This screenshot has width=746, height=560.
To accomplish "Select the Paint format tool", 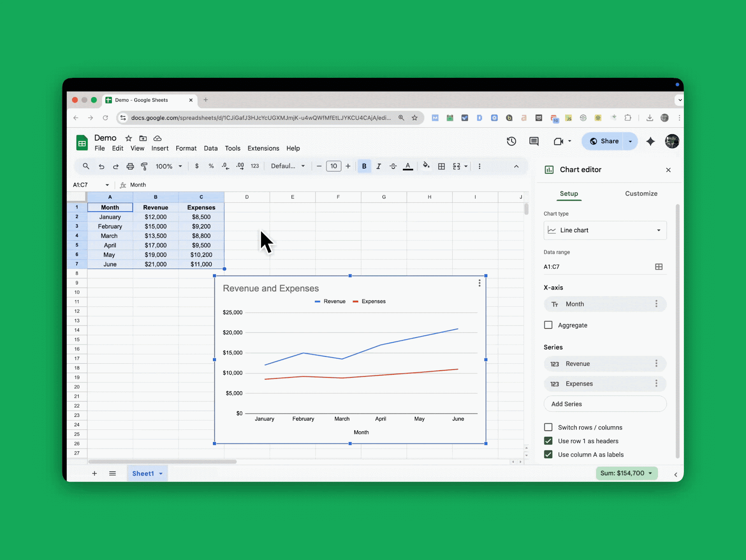I will [145, 166].
